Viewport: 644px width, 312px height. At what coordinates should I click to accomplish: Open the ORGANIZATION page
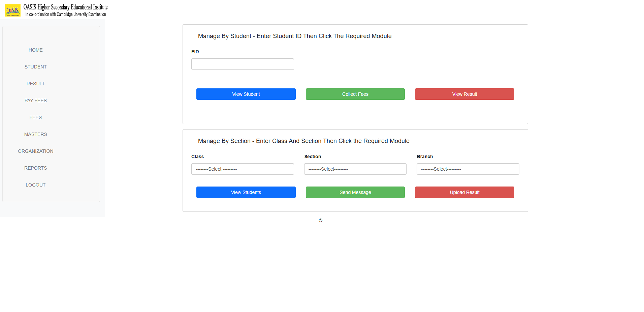pyautogui.click(x=35, y=151)
